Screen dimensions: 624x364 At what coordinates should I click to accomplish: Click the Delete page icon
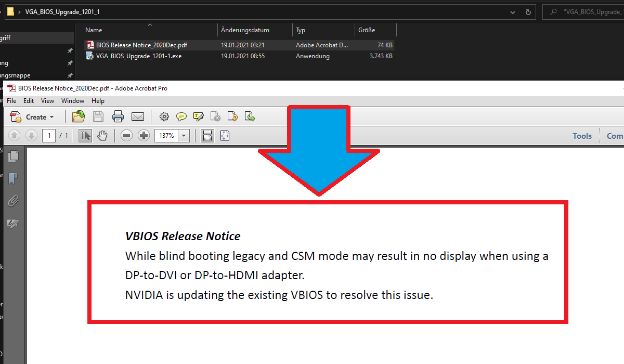pyautogui.click(x=216, y=116)
